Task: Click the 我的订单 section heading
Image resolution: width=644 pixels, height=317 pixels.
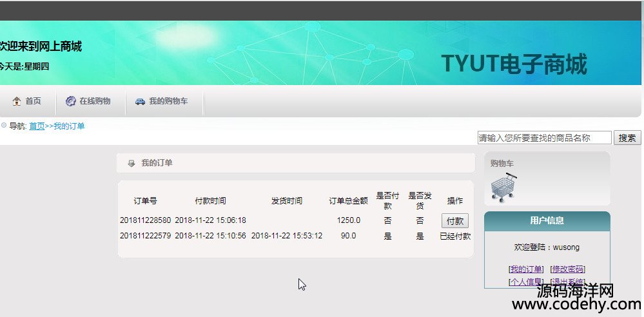Action: click(x=157, y=163)
